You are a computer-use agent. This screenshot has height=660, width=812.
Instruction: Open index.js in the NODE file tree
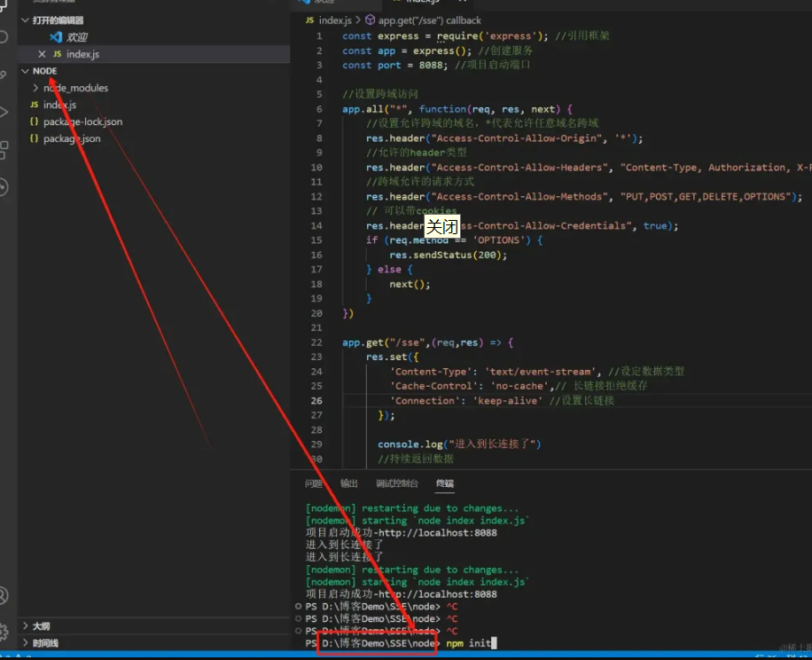[59, 105]
